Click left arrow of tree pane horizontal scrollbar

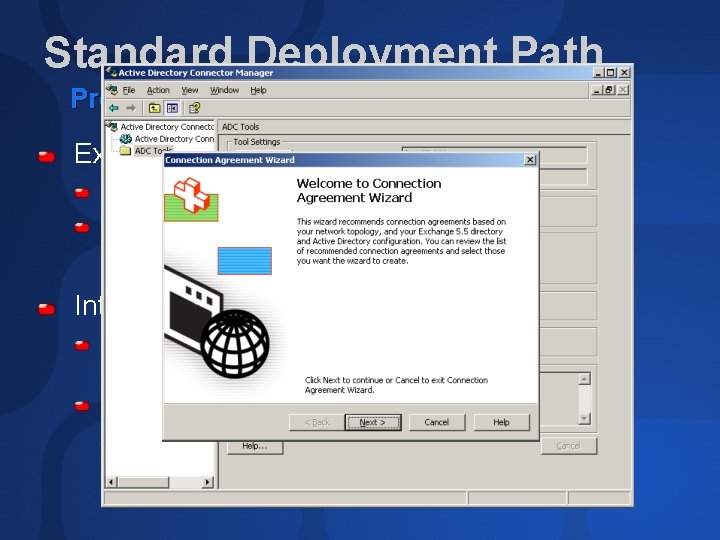(x=112, y=482)
